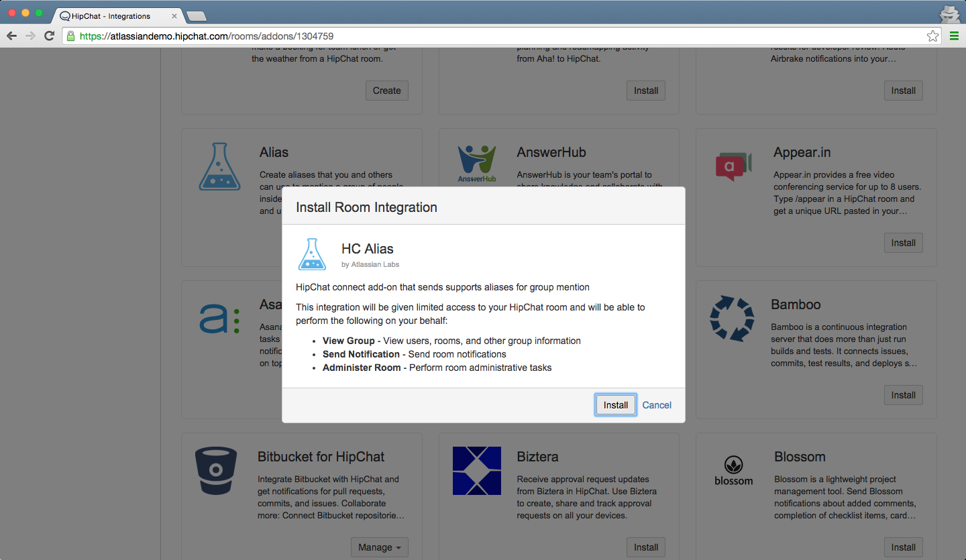Click the incognito spy icon
966x560 pixels.
tap(949, 13)
